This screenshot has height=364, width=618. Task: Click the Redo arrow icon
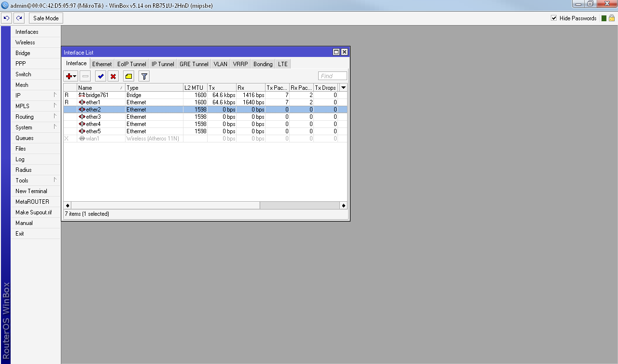[19, 18]
